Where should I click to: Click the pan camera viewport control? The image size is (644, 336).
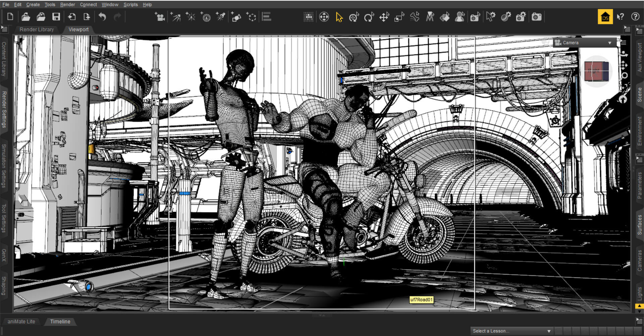point(624,65)
